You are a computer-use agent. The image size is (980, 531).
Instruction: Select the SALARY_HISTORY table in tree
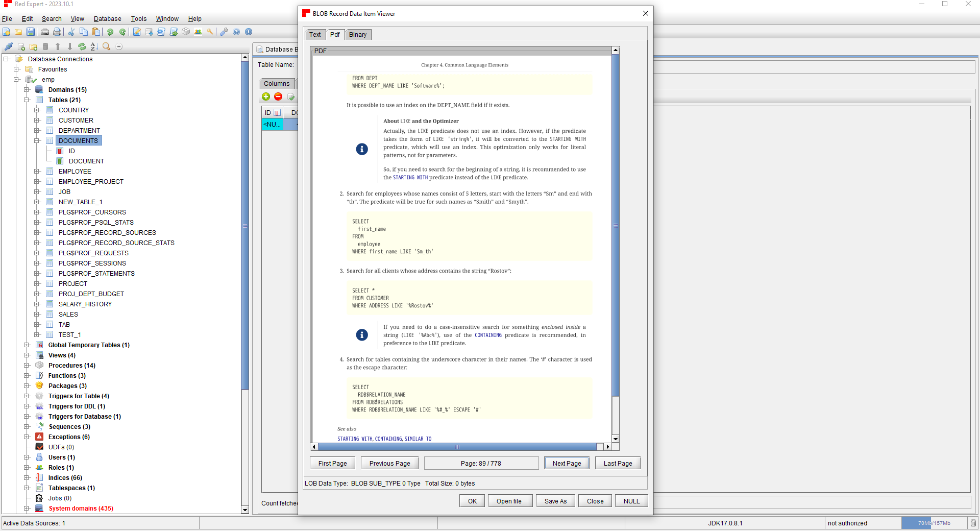pos(85,304)
